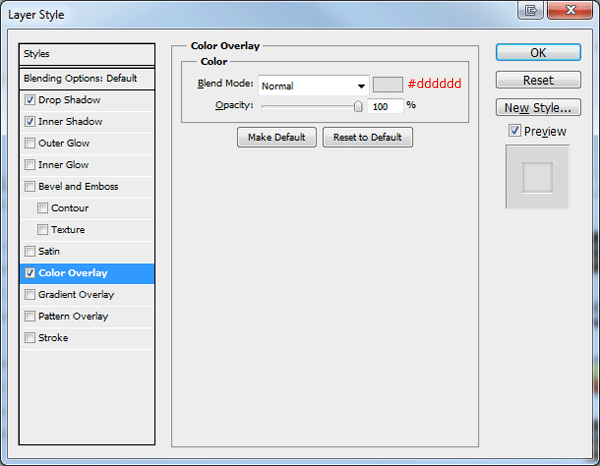The image size is (600, 466).
Task: Select the Styles list header
Action: click(87, 54)
